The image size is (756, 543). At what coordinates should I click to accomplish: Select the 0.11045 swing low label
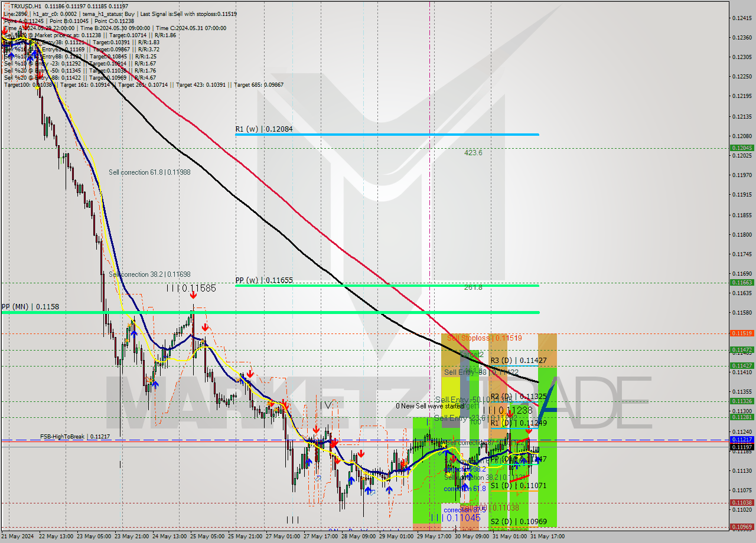pyautogui.click(x=454, y=518)
